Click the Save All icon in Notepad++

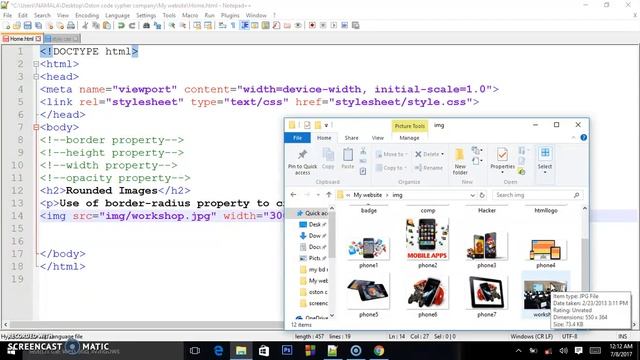tap(38, 25)
